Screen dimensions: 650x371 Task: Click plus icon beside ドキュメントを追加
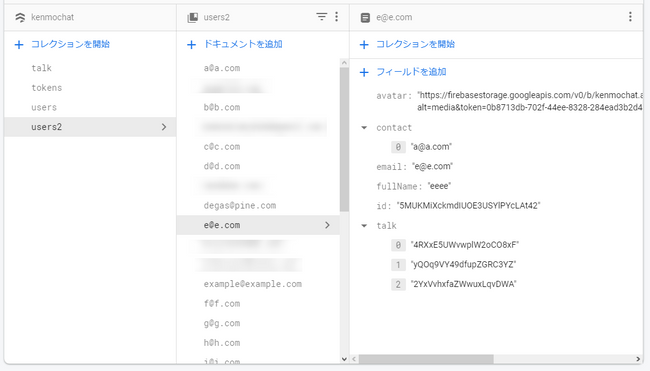coord(192,45)
